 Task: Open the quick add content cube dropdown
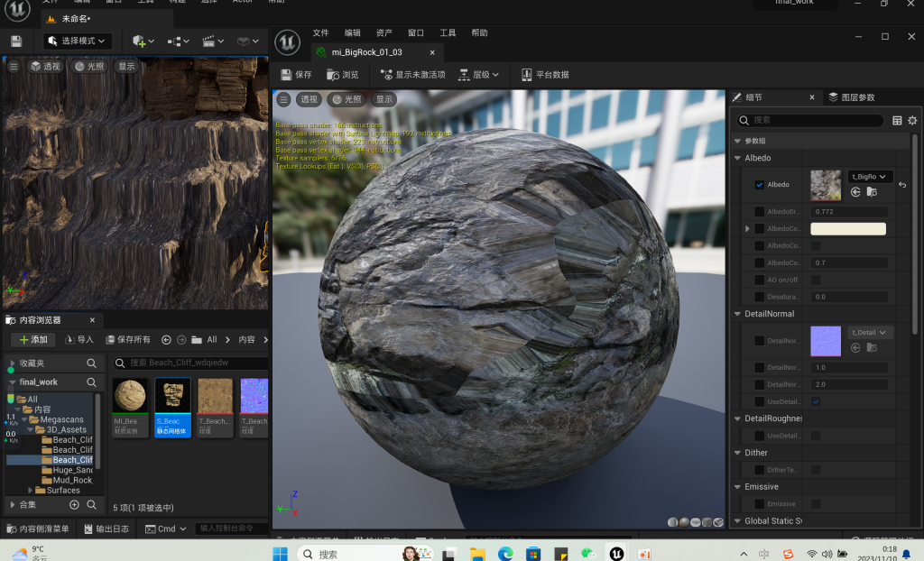click(x=143, y=41)
